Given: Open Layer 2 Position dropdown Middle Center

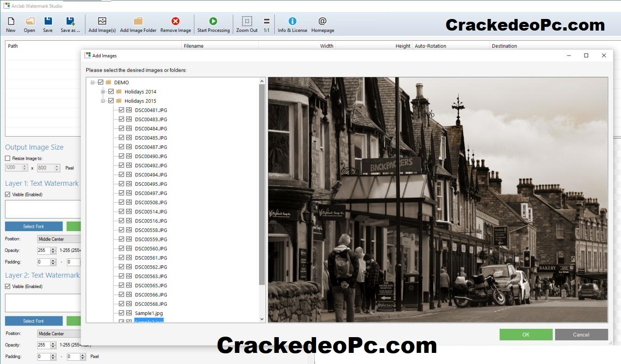Looking at the screenshot, I should point(59,333).
